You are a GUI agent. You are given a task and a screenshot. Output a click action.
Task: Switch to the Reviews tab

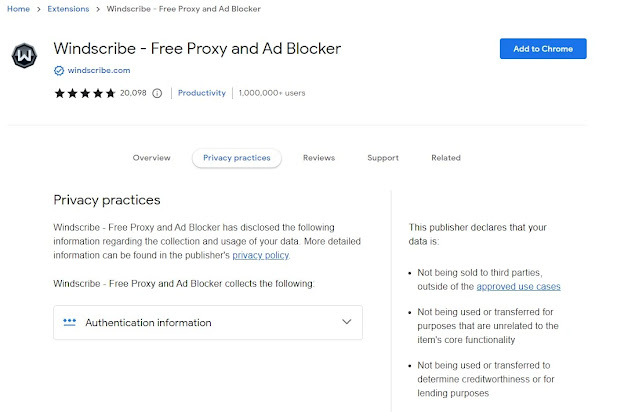click(318, 158)
